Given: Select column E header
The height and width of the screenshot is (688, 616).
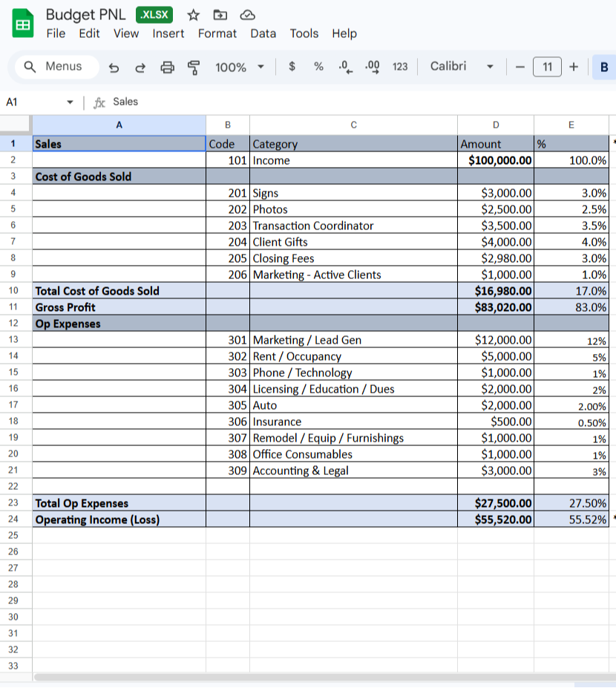Looking at the screenshot, I should click(571, 125).
